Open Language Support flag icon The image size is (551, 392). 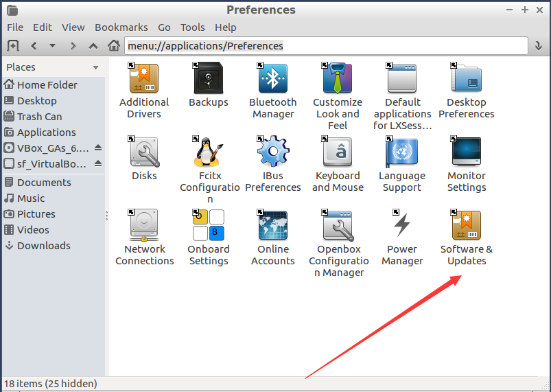pos(402,152)
